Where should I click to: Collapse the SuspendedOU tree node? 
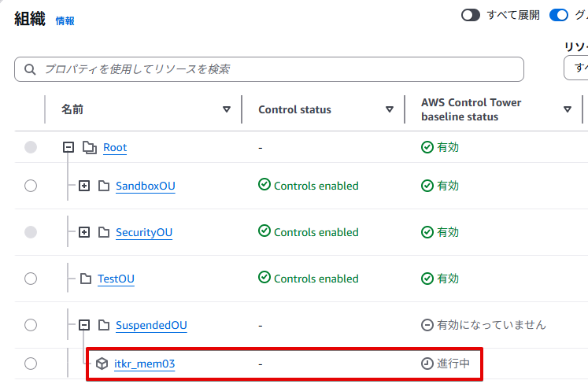(x=85, y=325)
